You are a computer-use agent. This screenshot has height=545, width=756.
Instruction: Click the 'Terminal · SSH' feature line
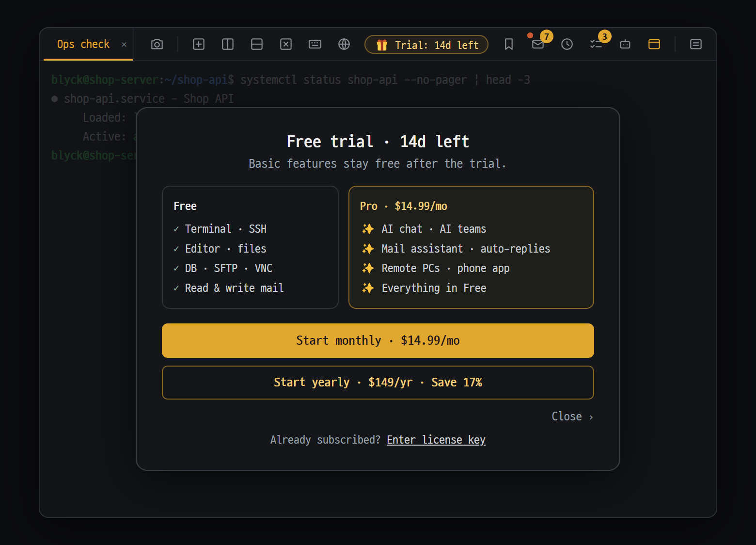click(x=226, y=229)
